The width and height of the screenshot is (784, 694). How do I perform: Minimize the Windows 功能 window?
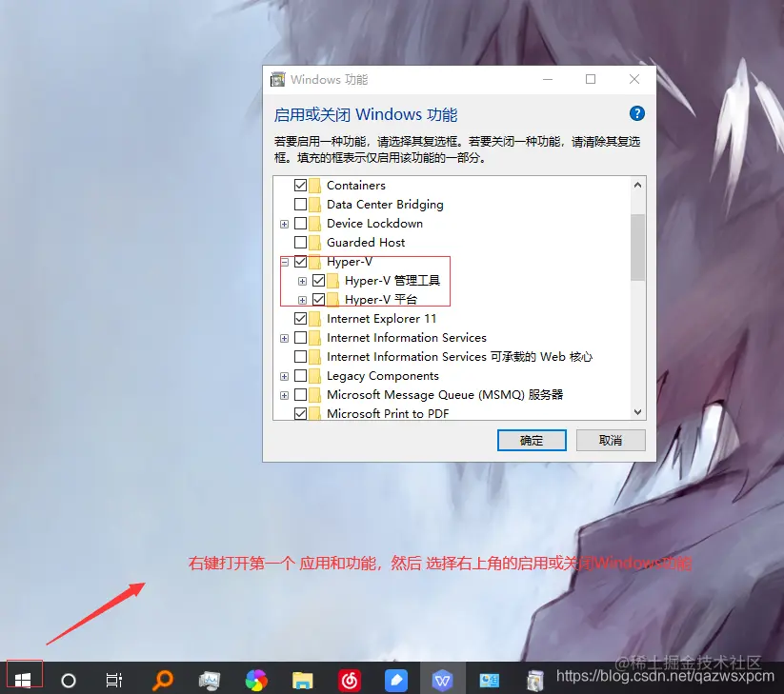tap(548, 79)
